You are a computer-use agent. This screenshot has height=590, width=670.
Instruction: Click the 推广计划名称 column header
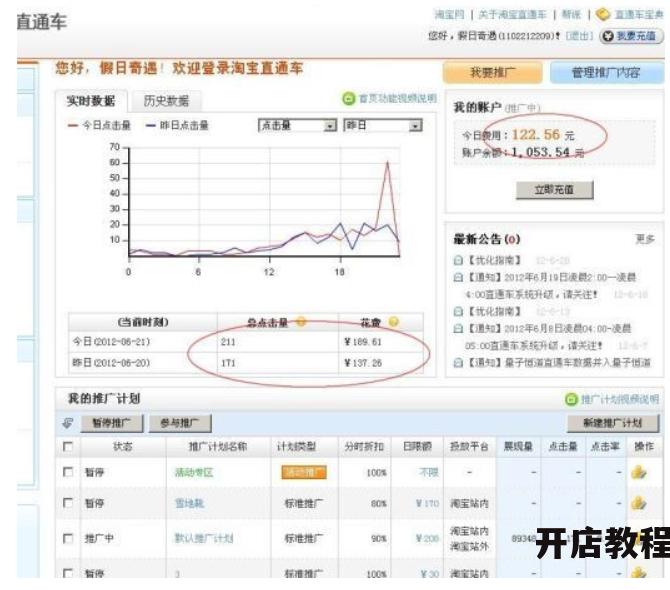point(218,447)
